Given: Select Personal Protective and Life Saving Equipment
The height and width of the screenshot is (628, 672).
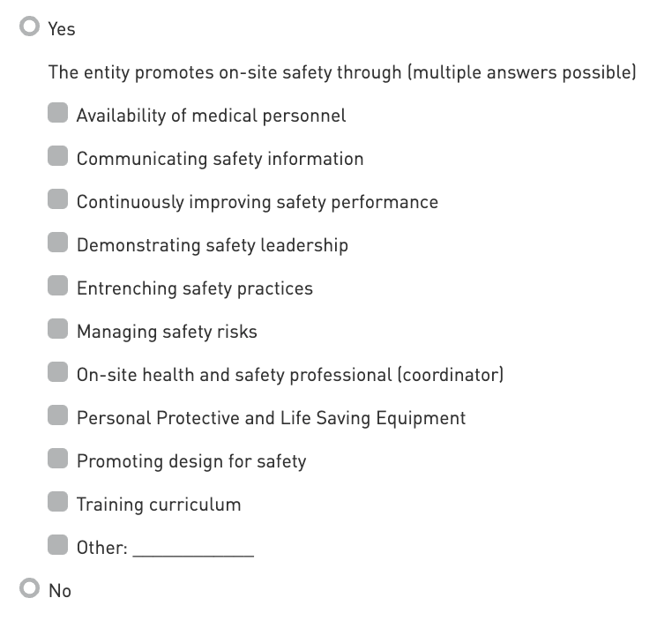Looking at the screenshot, I should click(58, 415).
